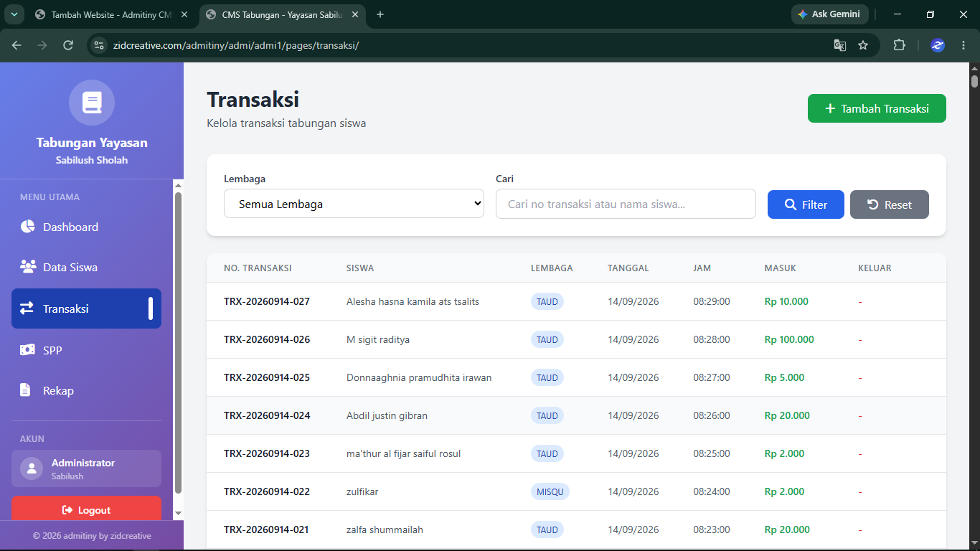Click the Reset button

(x=890, y=204)
